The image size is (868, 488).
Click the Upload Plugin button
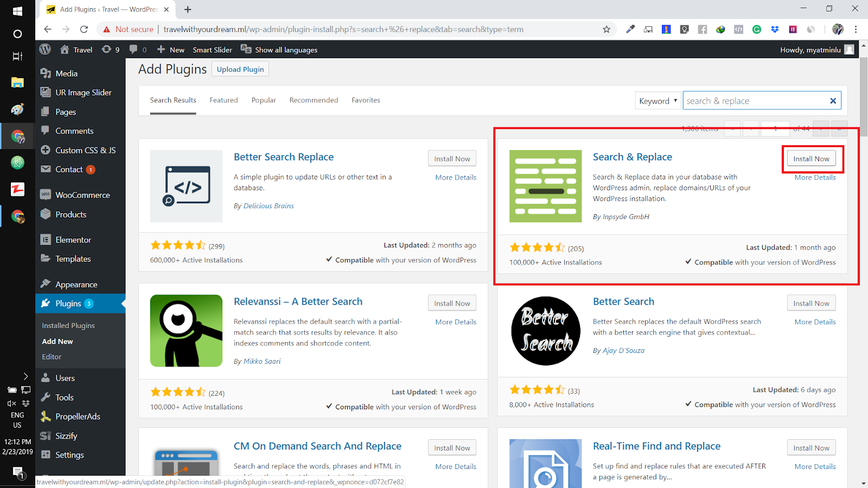click(x=240, y=69)
